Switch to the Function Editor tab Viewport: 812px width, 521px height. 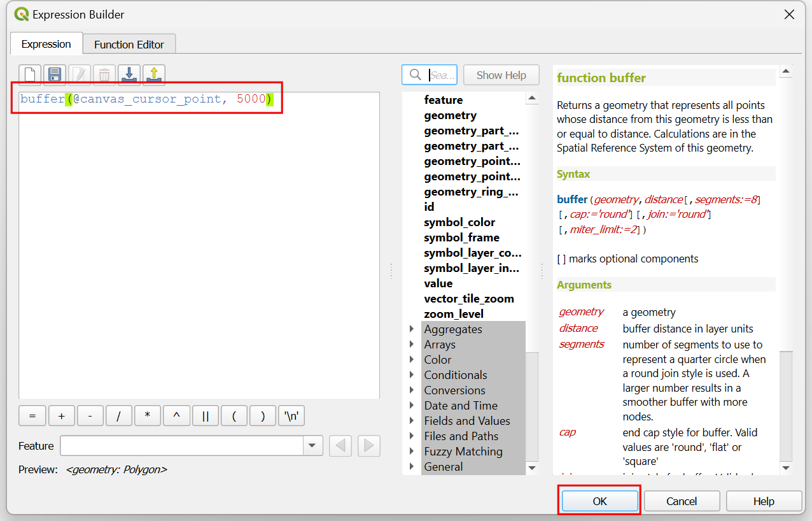pyautogui.click(x=129, y=45)
